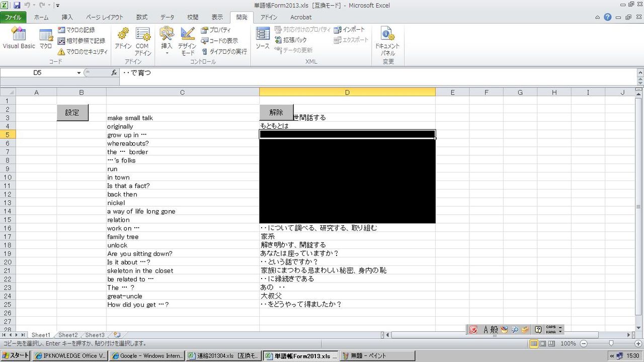Viewport: 644px width, 362px height.
Task: Click the insert new worksheet tab icon
Action: [x=117, y=335]
